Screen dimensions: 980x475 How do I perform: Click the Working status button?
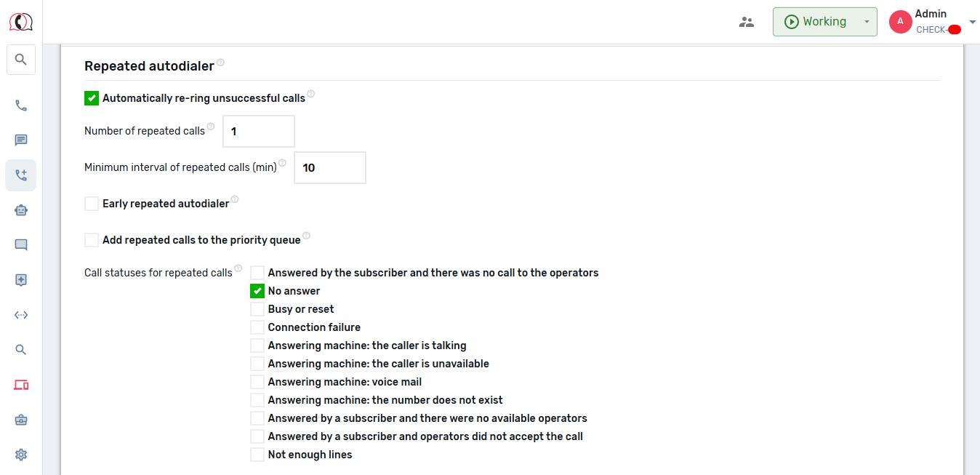click(x=815, y=22)
